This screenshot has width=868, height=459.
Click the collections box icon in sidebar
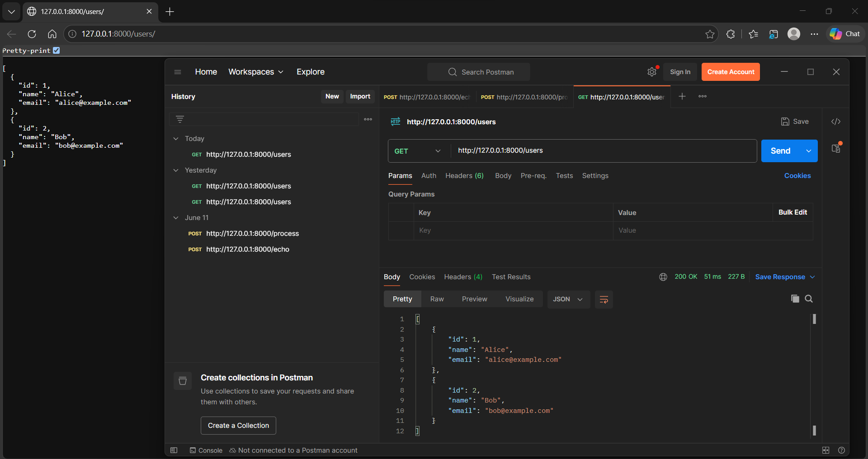[183, 381]
